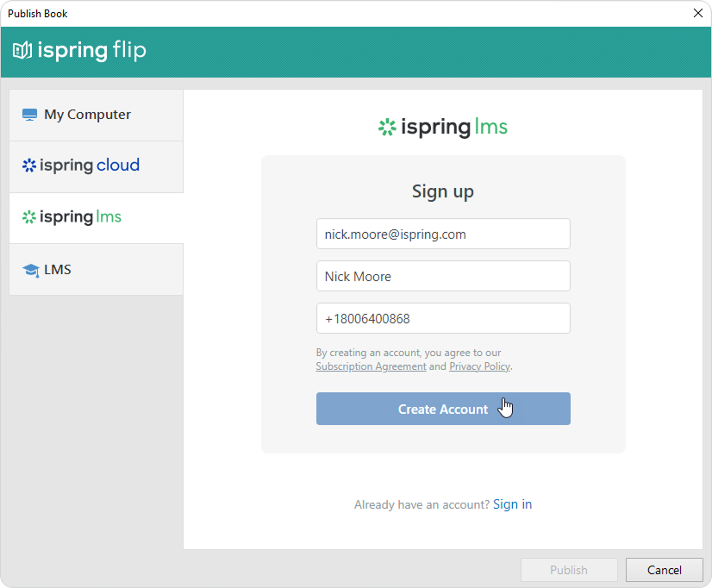Image resolution: width=712 pixels, height=588 pixels.
Task: Click the monitor icon beside My Computer
Action: (x=30, y=115)
